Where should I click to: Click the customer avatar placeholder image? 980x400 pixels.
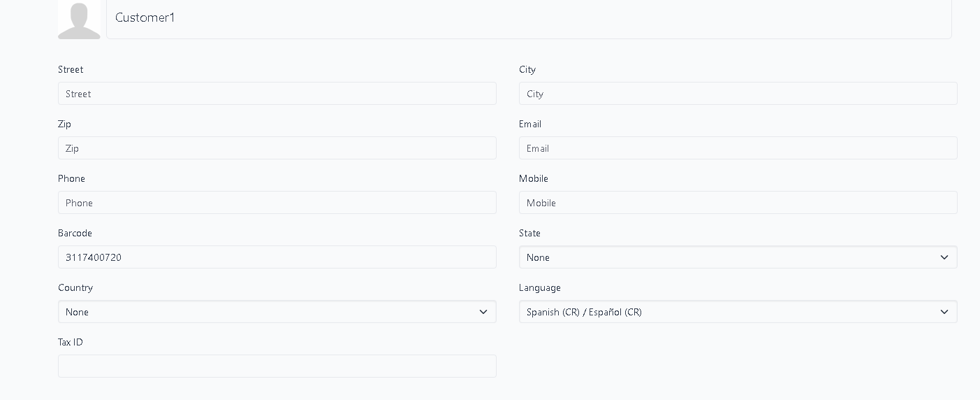tap(79, 20)
